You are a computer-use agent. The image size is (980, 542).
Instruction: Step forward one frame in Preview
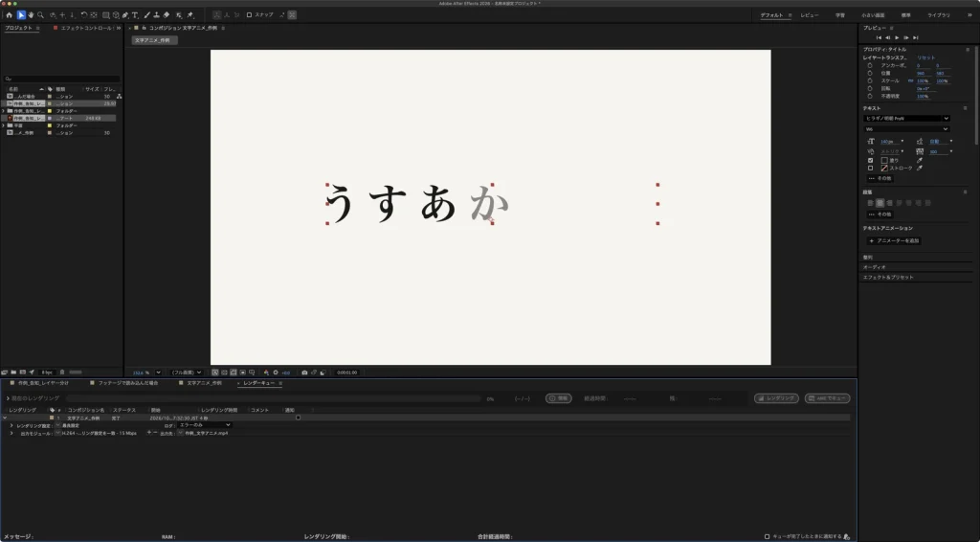tap(906, 37)
